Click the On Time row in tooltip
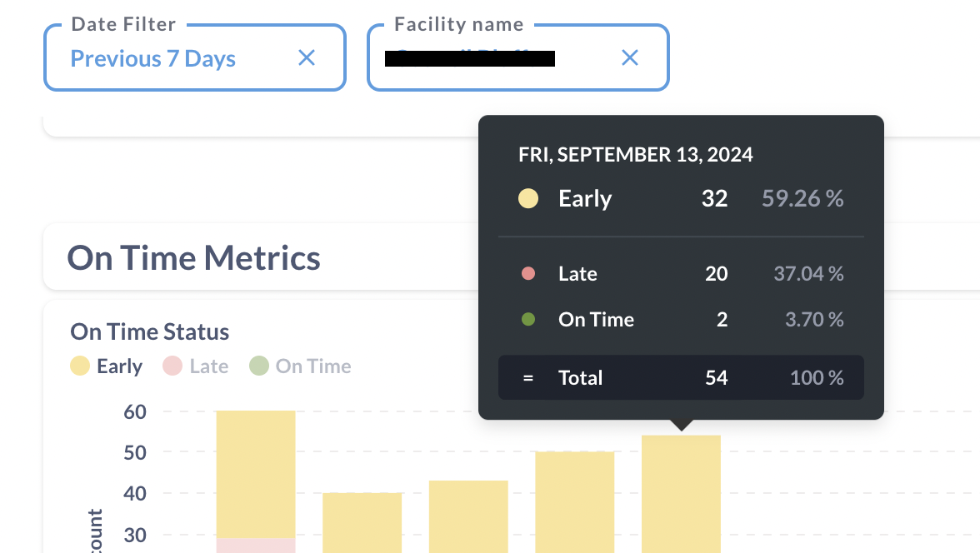This screenshot has width=980, height=553. coord(680,320)
